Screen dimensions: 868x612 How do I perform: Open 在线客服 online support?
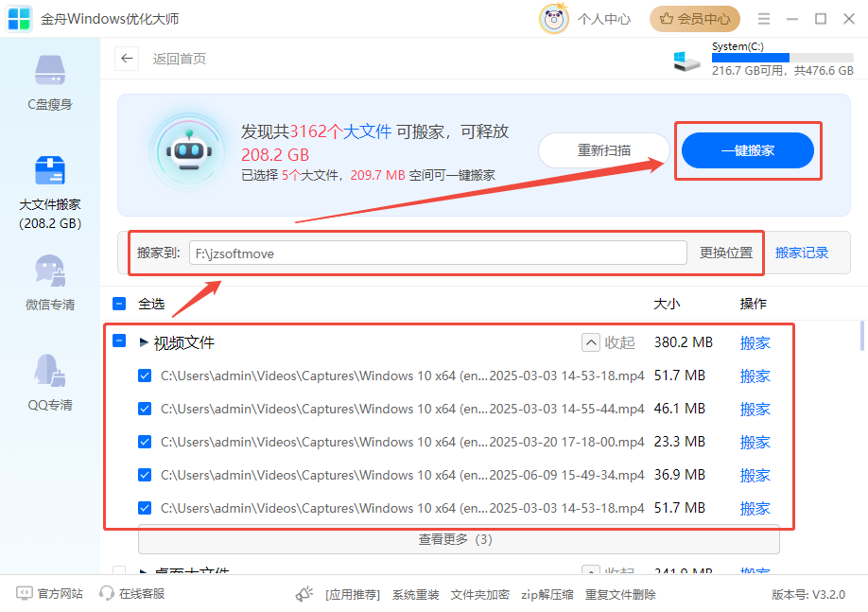point(131,594)
